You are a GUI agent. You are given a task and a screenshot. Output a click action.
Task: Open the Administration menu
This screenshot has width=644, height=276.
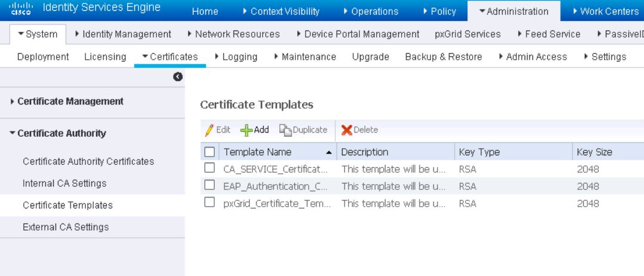click(x=514, y=11)
